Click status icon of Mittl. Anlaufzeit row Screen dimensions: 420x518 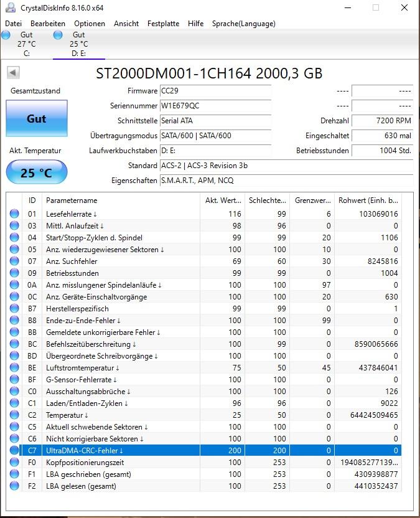[14, 225]
